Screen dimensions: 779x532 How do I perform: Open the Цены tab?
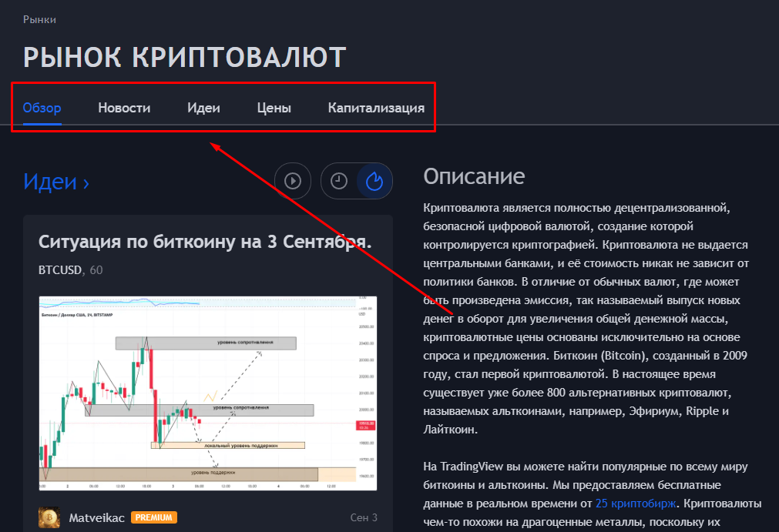click(274, 108)
